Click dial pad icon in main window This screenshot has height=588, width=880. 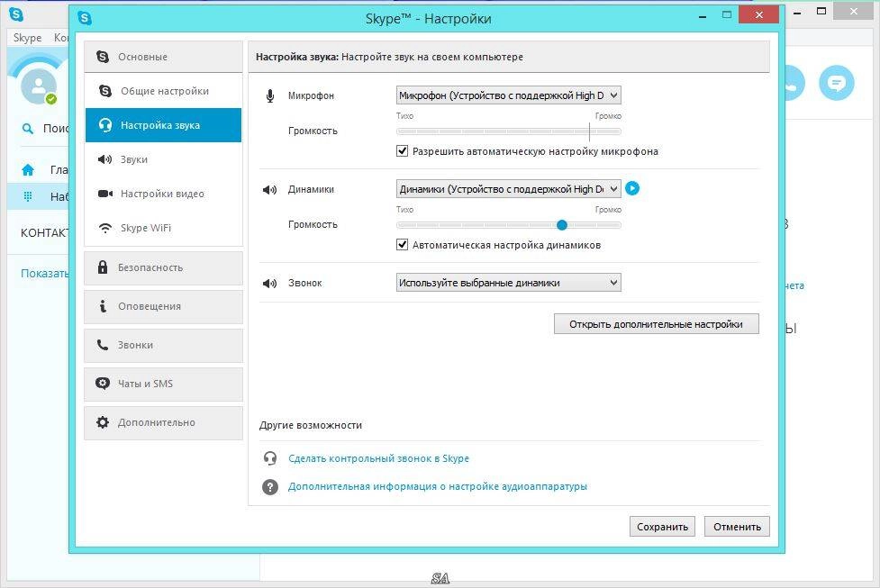(28, 196)
